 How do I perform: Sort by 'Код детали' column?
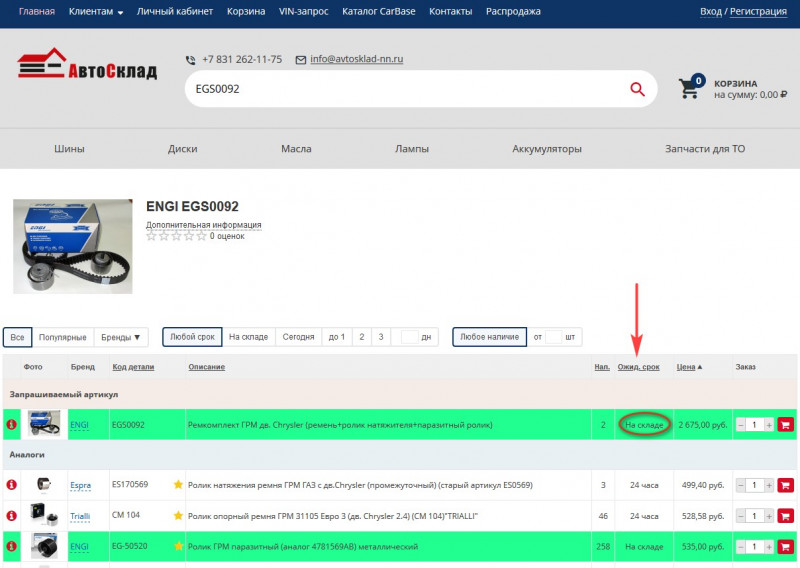pos(133,367)
